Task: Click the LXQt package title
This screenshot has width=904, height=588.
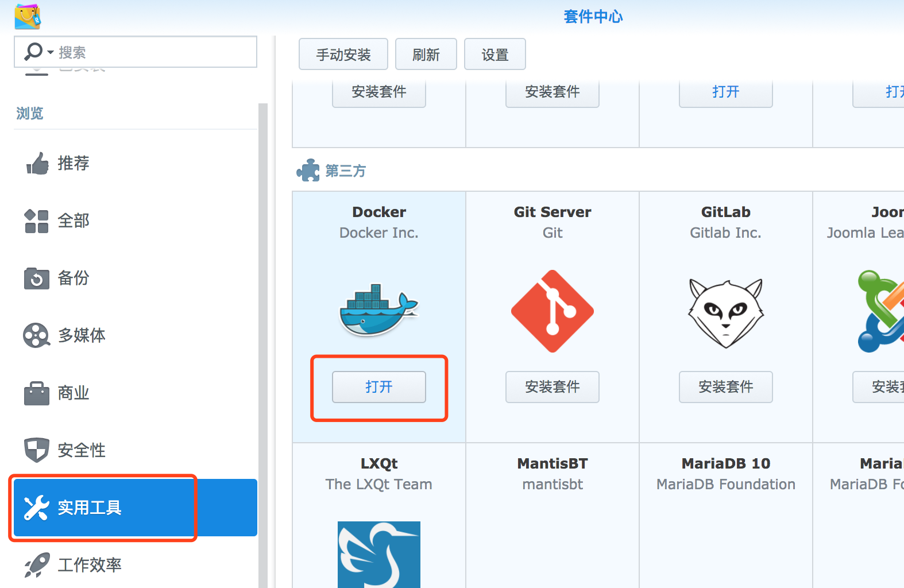Action: (x=379, y=463)
